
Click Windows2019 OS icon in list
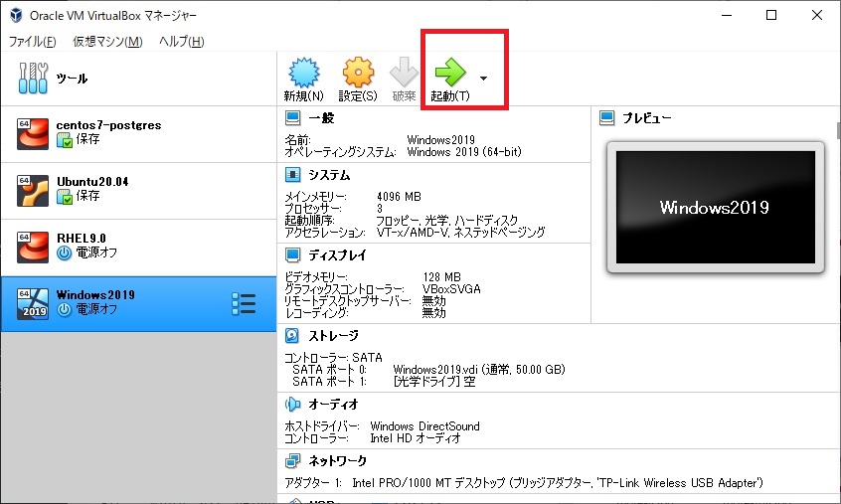[x=33, y=304]
